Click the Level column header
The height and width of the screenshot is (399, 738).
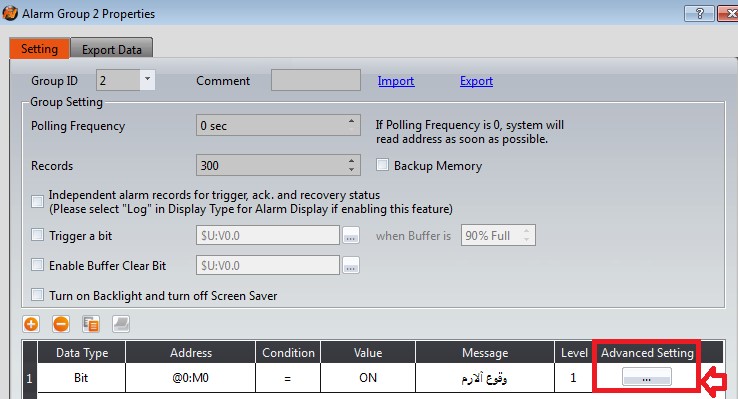pos(573,352)
